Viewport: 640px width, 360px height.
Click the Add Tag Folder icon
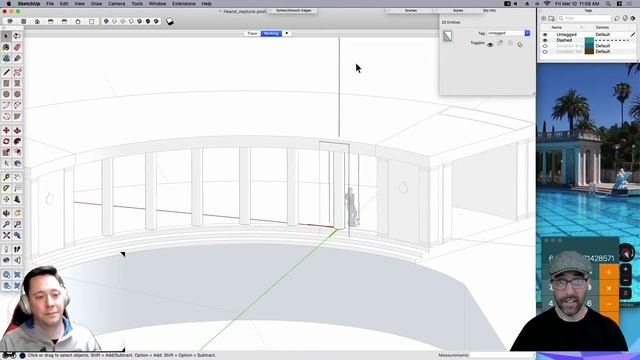click(551, 18)
